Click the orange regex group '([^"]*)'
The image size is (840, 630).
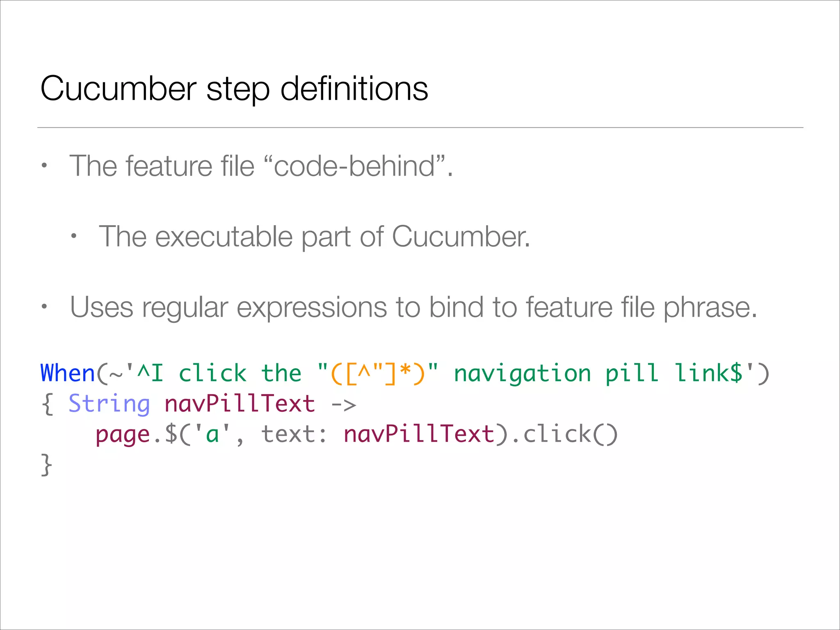[x=377, y=373]
